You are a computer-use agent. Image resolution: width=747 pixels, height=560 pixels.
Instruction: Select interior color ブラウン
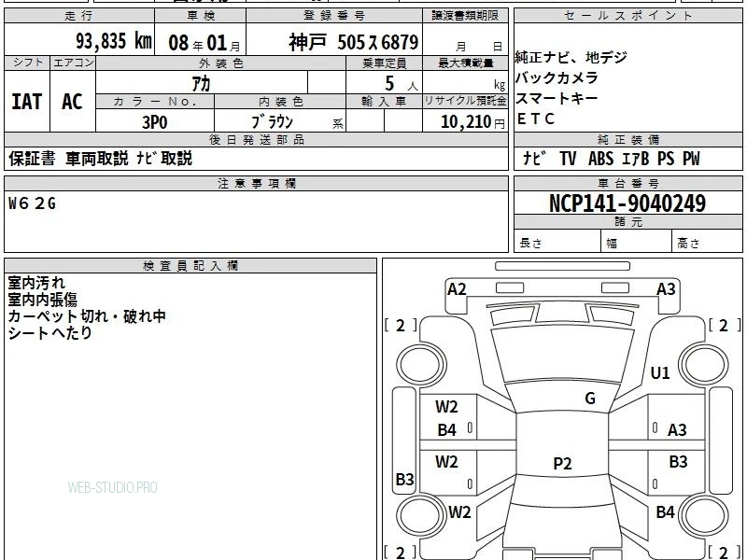coord(272,122)
